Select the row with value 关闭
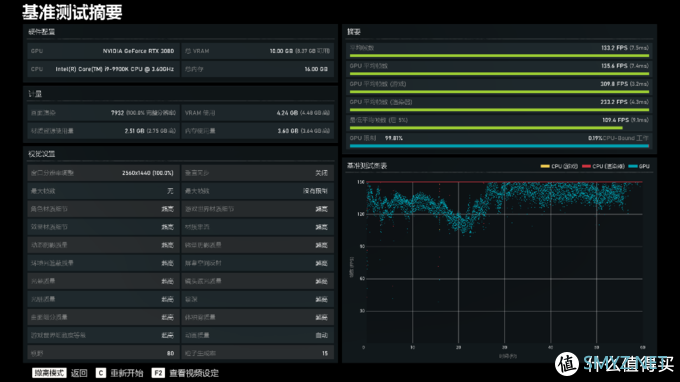 tap(257, 173)
